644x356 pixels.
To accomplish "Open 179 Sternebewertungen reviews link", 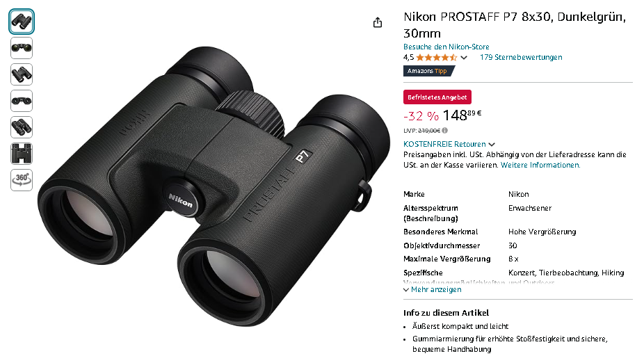I will [521, 57].
